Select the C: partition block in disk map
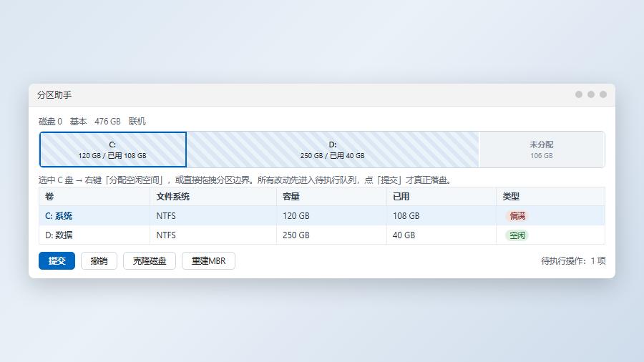The width and height of the screenshot is (644, 362). coord(113,150)
